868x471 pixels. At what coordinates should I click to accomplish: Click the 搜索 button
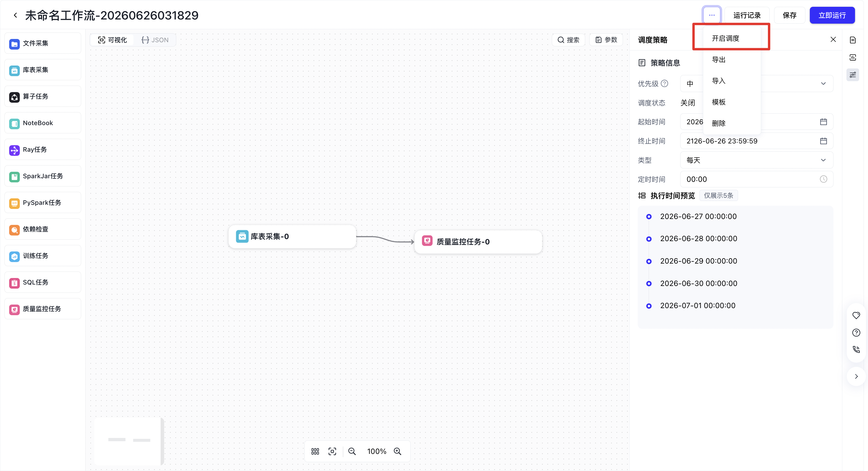click(568, 40)
